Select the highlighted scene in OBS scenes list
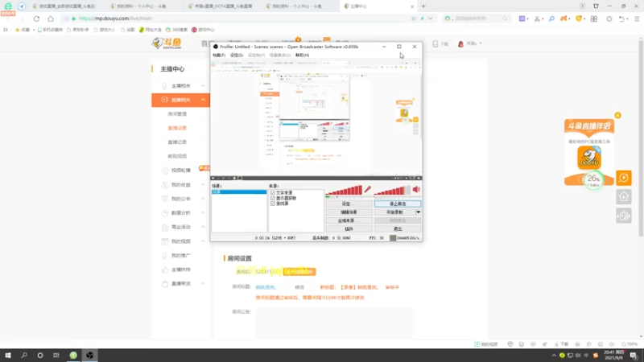644x362 pixels. [238, 192]
